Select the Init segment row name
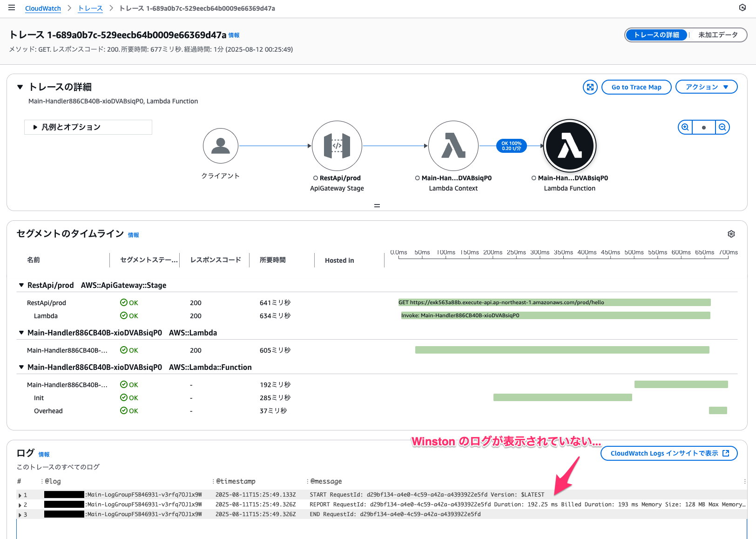The width and height of the screenshot is (756, 539). [x=39, y=398]
